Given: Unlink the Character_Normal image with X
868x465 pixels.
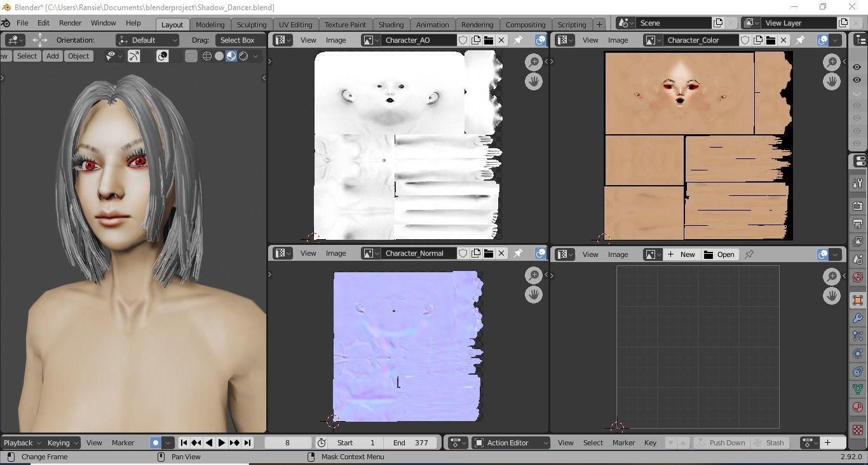Looking at the screenshot, I should pyautogui.click(x=501, y=253).
